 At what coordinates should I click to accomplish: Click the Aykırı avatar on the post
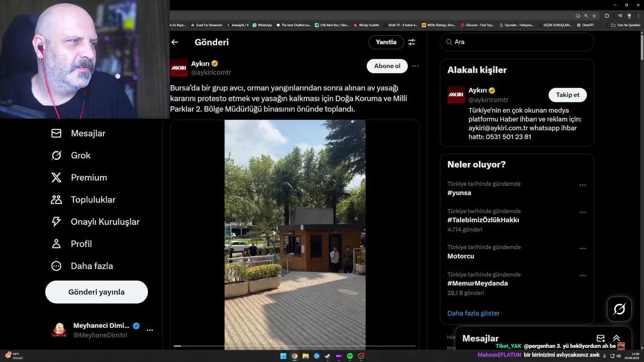(179, 68)
